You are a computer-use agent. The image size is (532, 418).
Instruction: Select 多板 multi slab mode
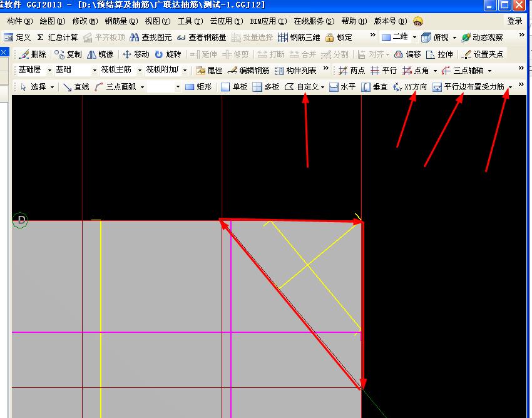pos(266,87)
